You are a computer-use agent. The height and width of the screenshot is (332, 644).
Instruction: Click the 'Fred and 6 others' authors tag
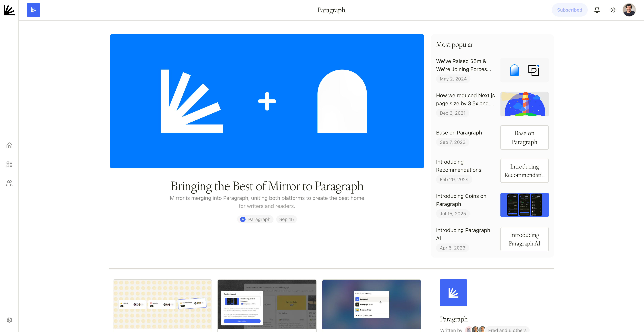tap(507, 330)
